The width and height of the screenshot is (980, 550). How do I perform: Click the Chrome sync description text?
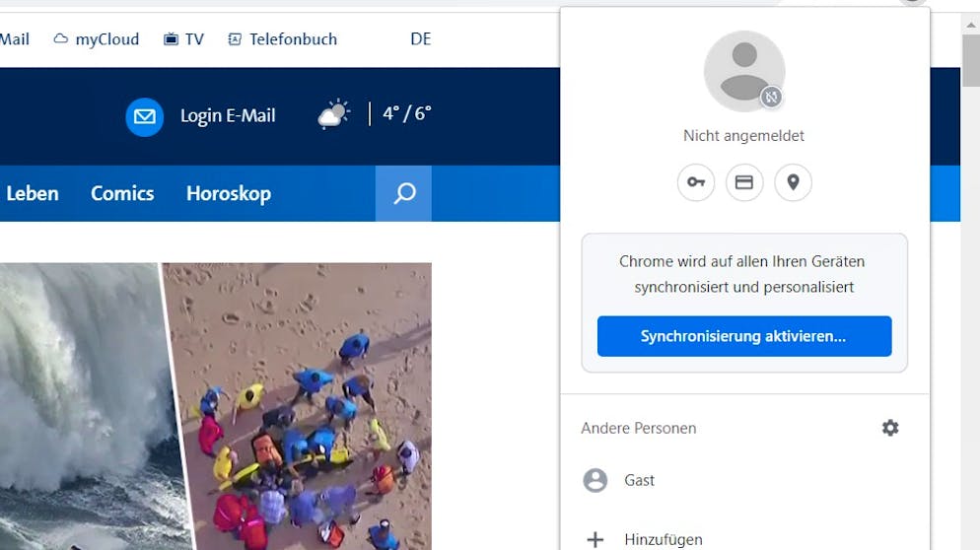[x=742, y=274]
